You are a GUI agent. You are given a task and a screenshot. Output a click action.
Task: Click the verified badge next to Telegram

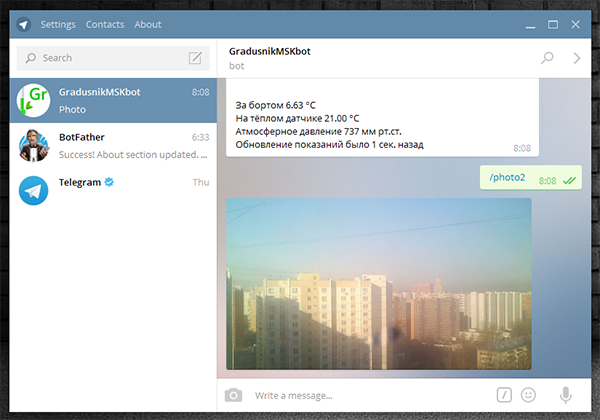(x=109, y=182)
